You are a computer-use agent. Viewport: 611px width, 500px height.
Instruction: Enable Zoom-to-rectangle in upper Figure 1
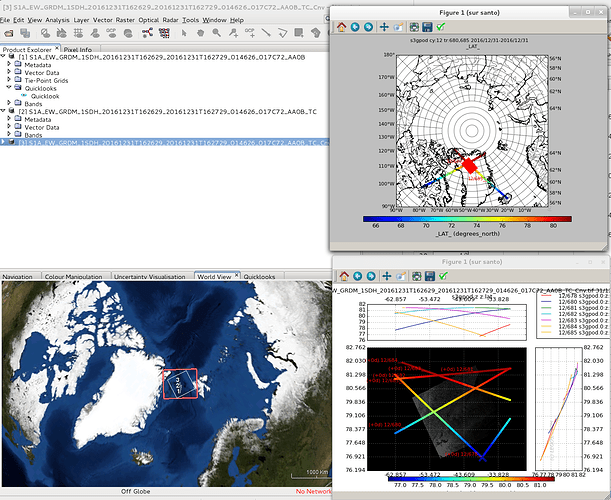[398, 27]
